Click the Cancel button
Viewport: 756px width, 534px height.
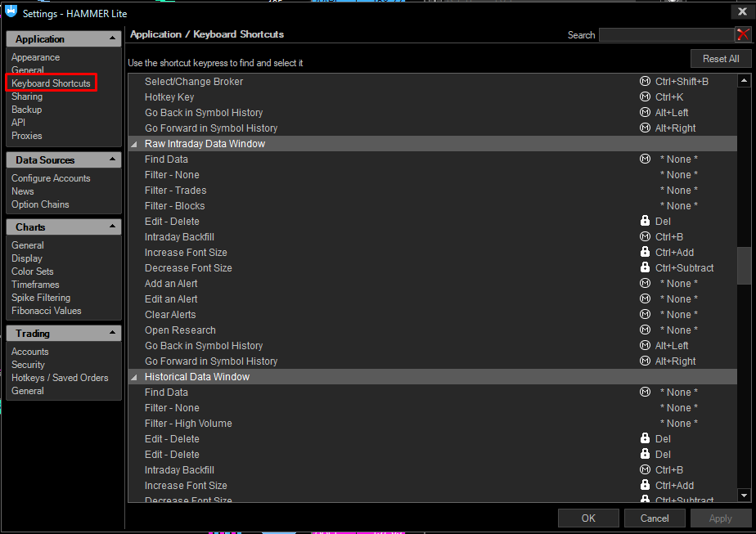pyautogui.click(x=655, y=518)
